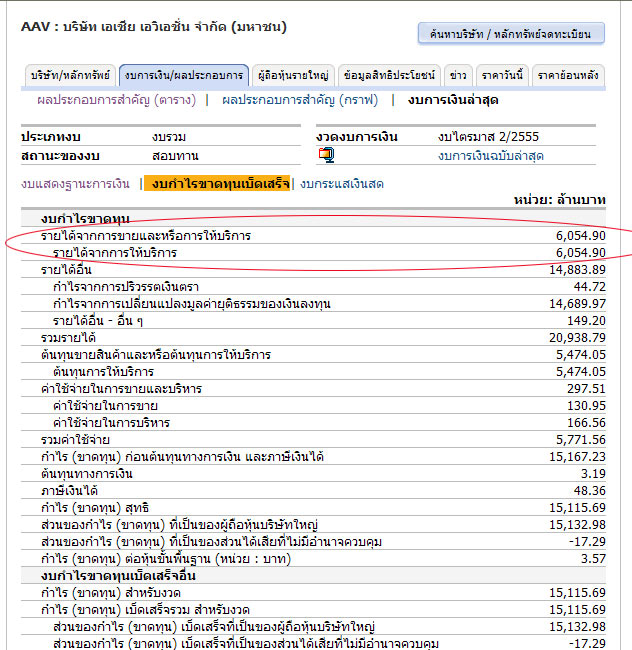View the ราคาวันนี้ tab

[x=502, y=75]
